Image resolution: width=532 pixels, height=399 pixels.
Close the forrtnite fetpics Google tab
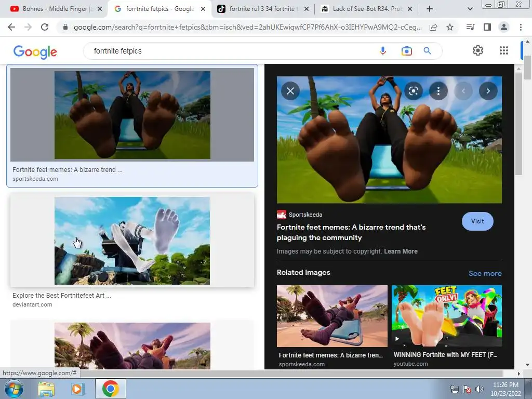click(x=203, y=9)
